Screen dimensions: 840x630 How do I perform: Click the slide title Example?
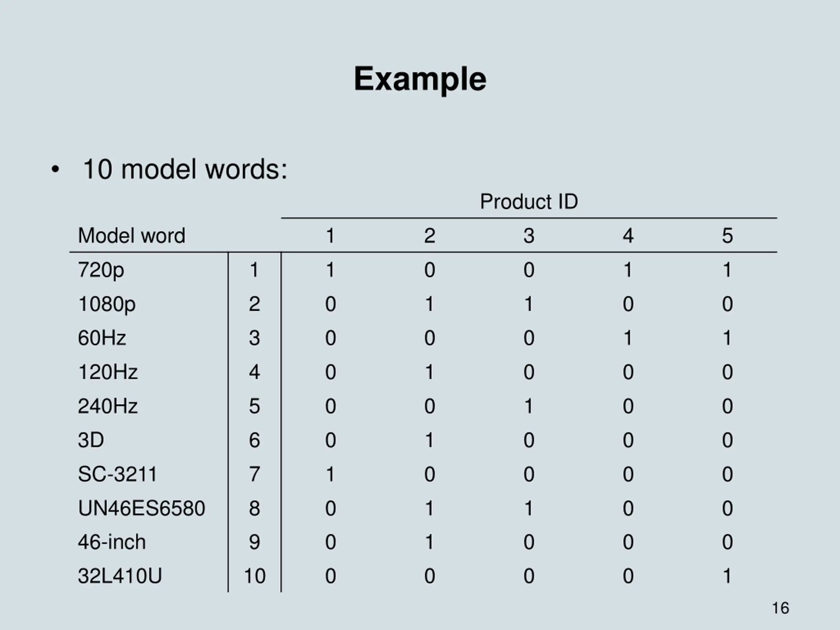click(x=420, y=80)
